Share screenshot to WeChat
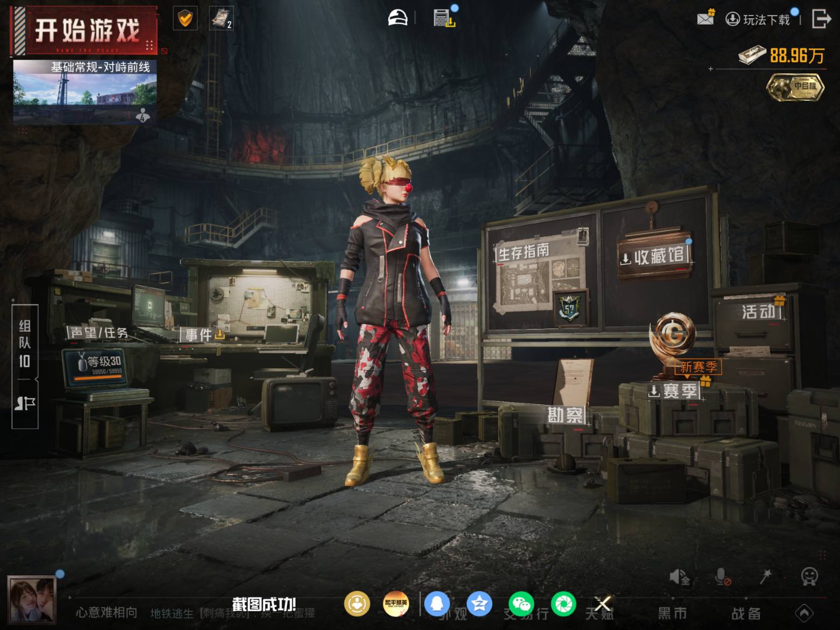The width and height of the screenshot is (840, 630). [x=521, y=604]
